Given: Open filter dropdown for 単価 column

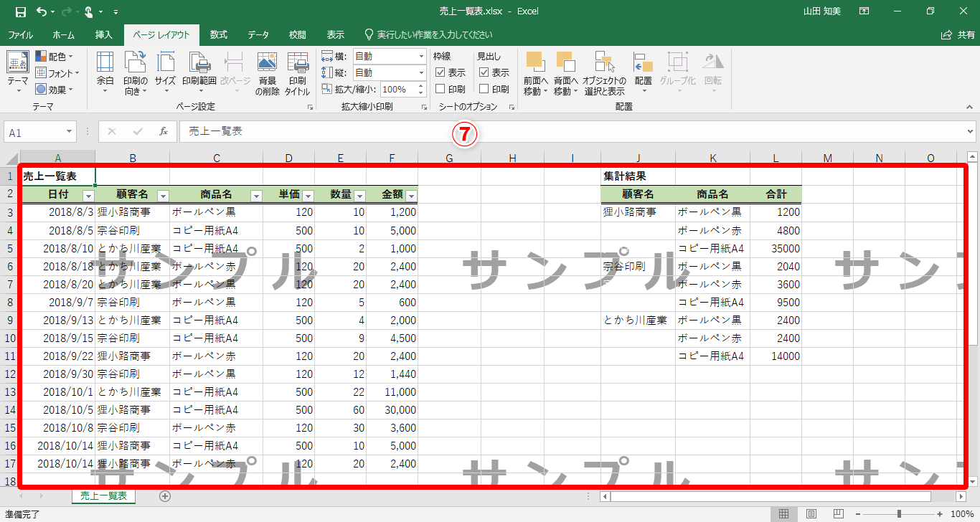Looking at the screenshot, I should pyautogui.click(x=308, y=195).
